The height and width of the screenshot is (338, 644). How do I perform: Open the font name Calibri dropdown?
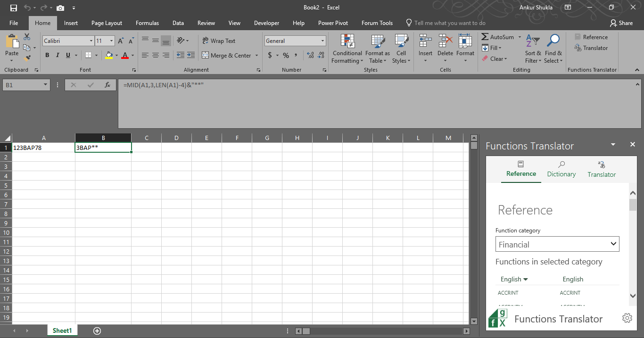[x=91, y=41]
